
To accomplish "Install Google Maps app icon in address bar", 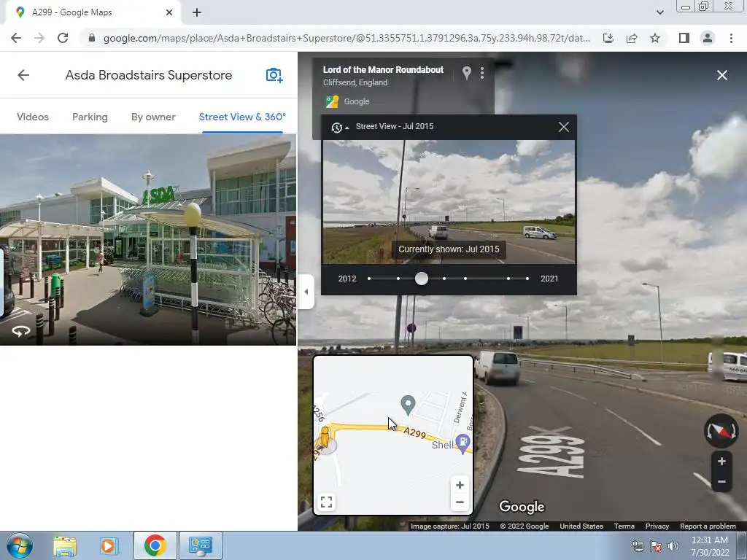I will 608,38.
